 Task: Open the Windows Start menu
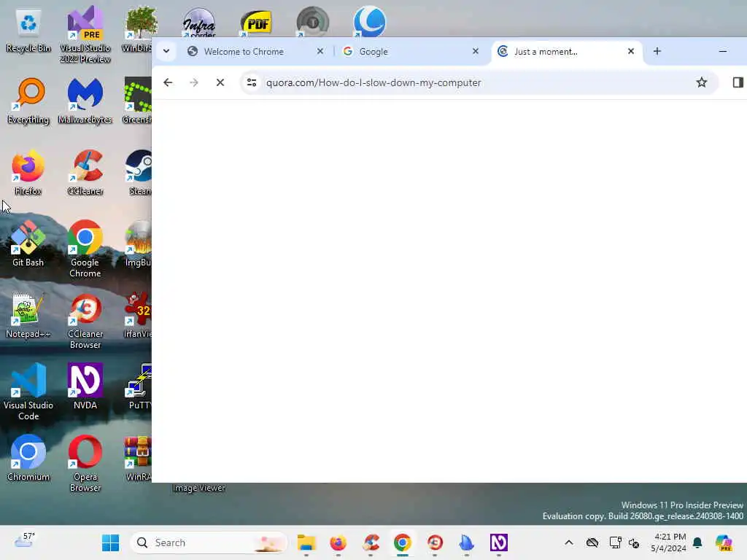pyautogui.click(x=111, y=542)
